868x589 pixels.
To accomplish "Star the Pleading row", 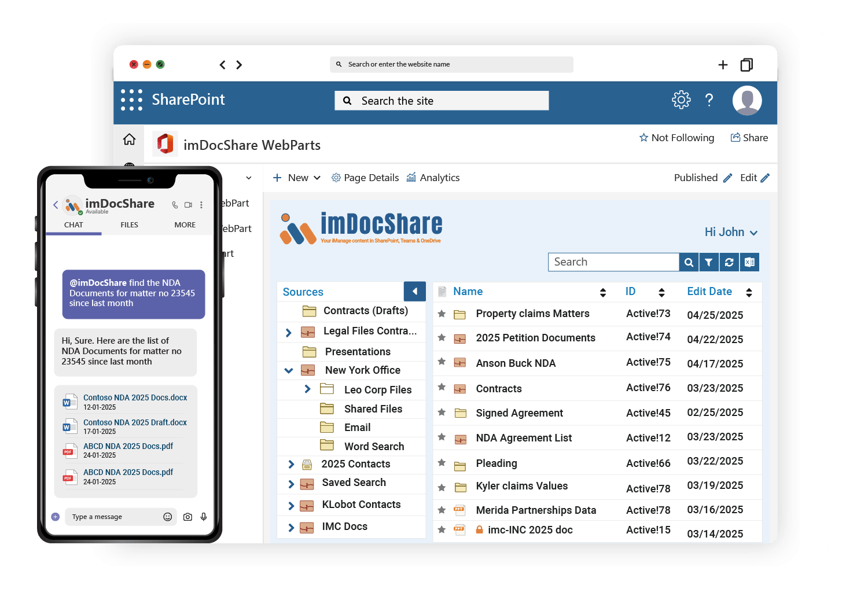I will (x=442, y=462).
